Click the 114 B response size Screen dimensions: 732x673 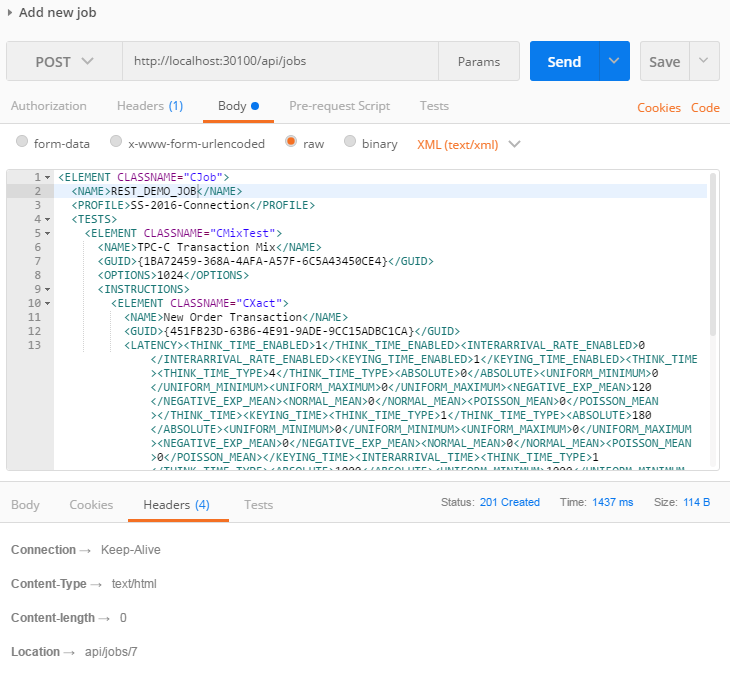point(697,502)
